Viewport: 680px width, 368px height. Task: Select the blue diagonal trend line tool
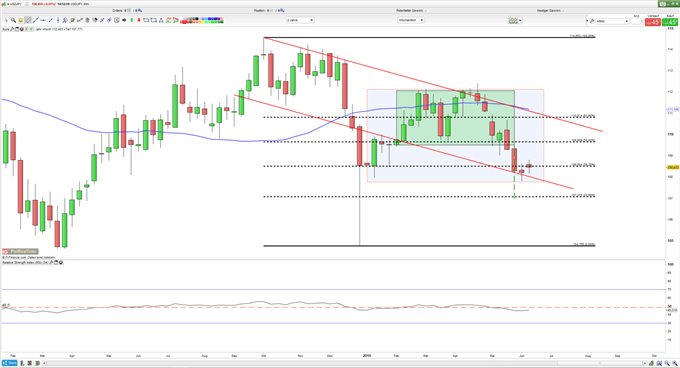[x=36, y=20]
